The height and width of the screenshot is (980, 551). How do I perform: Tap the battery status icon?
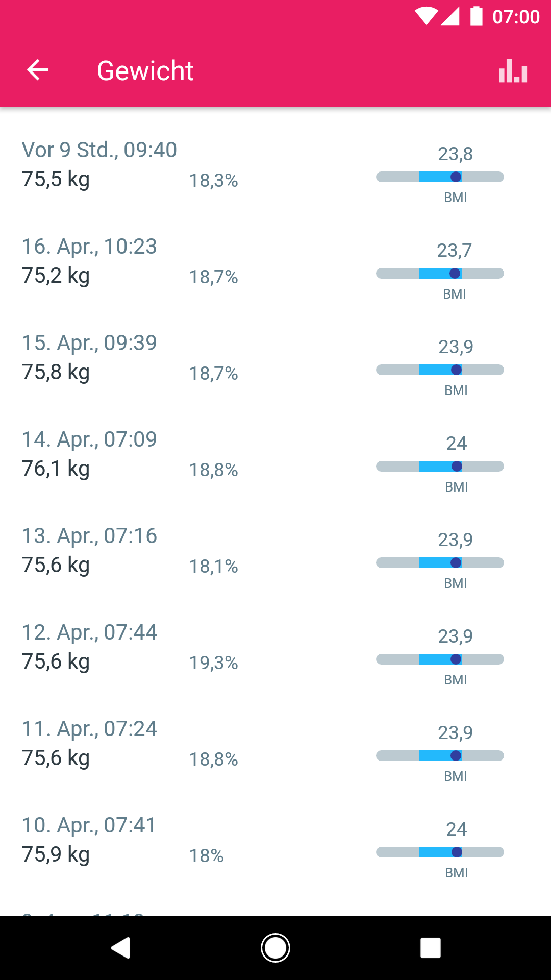click(476, 16)
